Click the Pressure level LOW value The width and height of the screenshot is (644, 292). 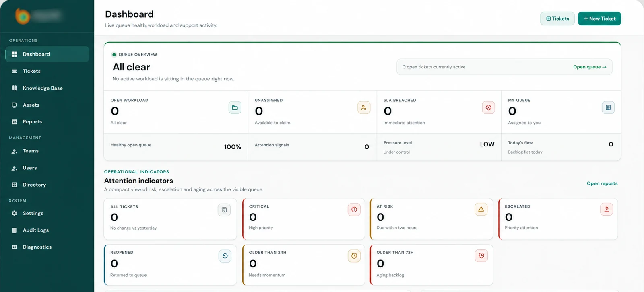pos(487,144)
